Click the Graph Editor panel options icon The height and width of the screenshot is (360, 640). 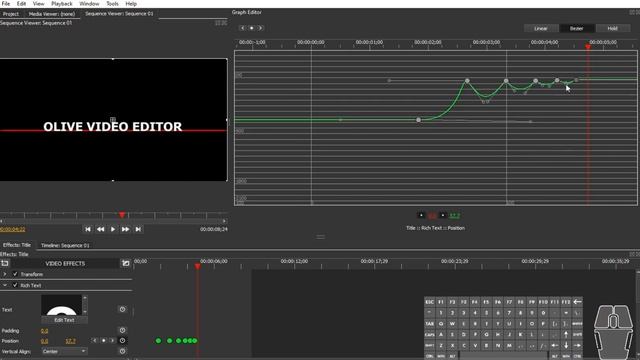[634, 13]
